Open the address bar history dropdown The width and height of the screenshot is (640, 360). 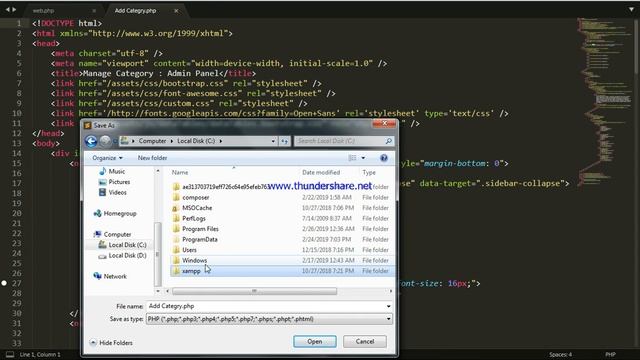click(273, 141)
